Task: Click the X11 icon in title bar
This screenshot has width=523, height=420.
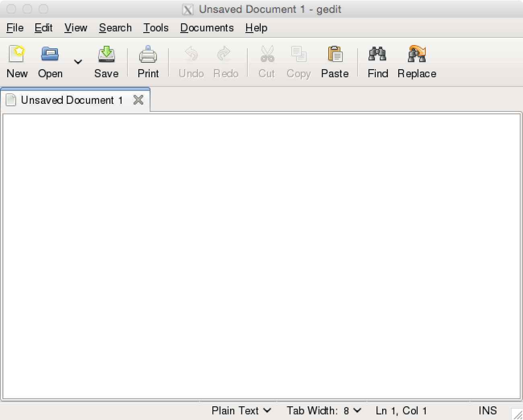Action: [187, 9]
